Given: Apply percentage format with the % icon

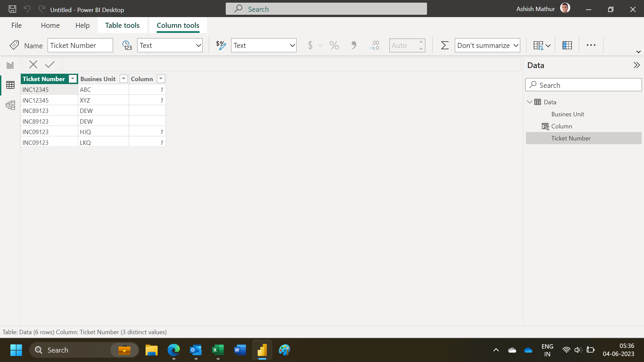Looking at the screenshot, I should pos(334,45).
